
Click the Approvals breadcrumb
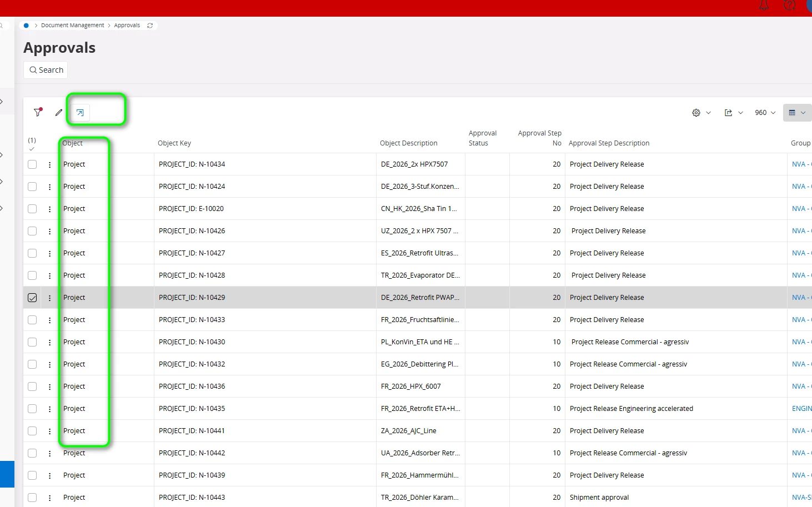(x=127, y=26)
